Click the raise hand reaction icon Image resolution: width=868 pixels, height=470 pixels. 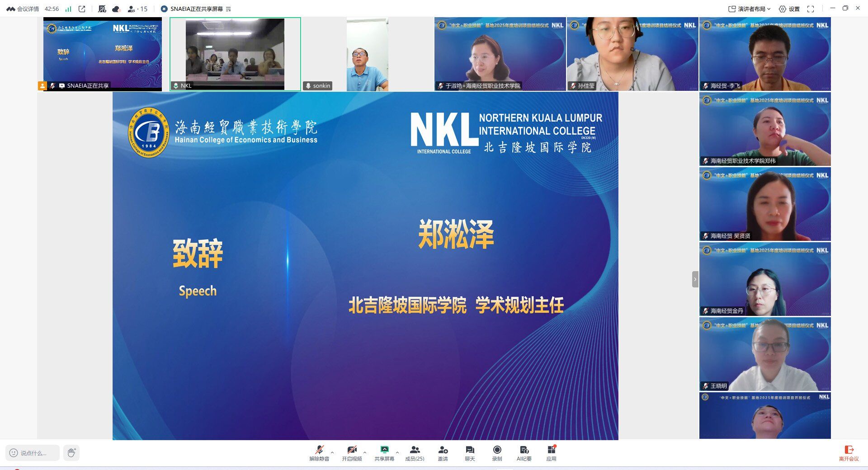point(71,452)
